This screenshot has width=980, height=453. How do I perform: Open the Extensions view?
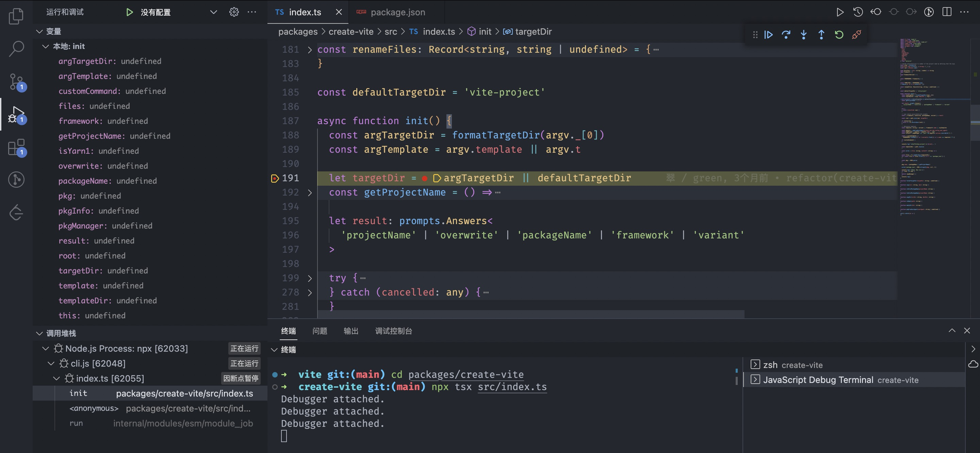[x=16, y=147]
